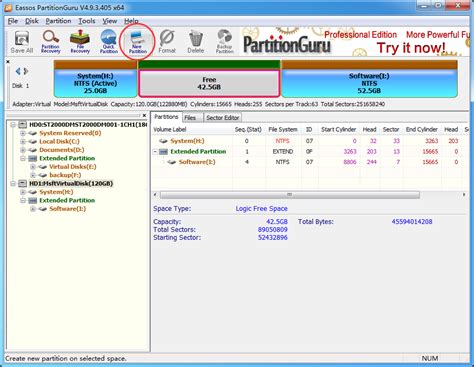
Task: Collapse the HD0 disk tree node
Action: [x=13, y=125]
